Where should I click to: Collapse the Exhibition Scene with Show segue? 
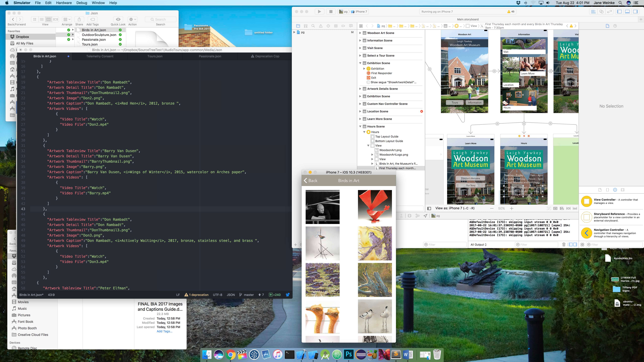click(x=360, y=63)
